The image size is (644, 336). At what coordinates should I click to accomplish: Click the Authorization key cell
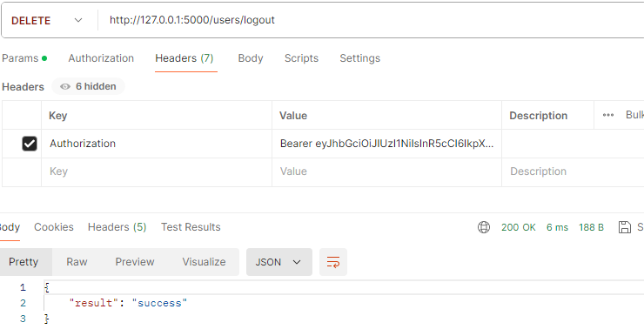tap(157, 144)
